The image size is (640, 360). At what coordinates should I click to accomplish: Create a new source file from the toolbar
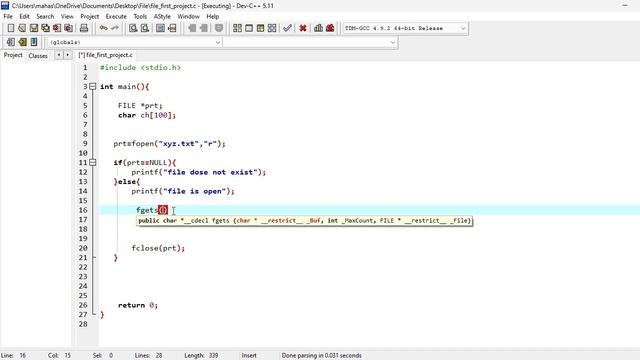coord(11,28)
